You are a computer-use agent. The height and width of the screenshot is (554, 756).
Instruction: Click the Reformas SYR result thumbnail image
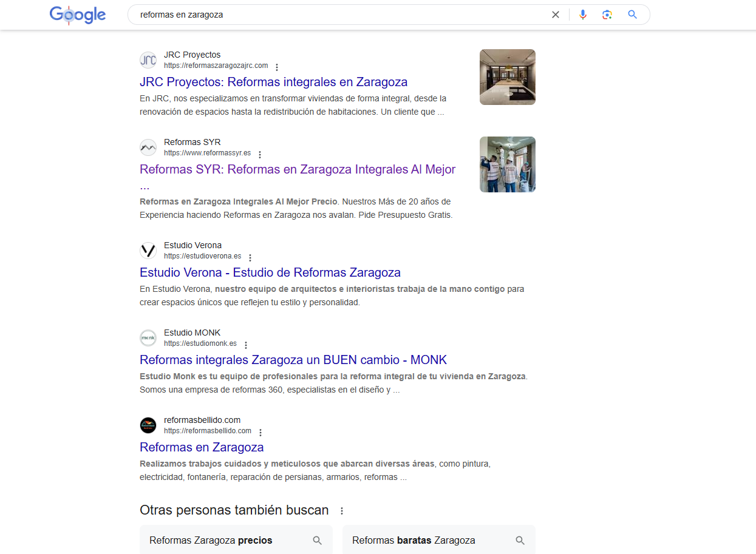(507, 164)
